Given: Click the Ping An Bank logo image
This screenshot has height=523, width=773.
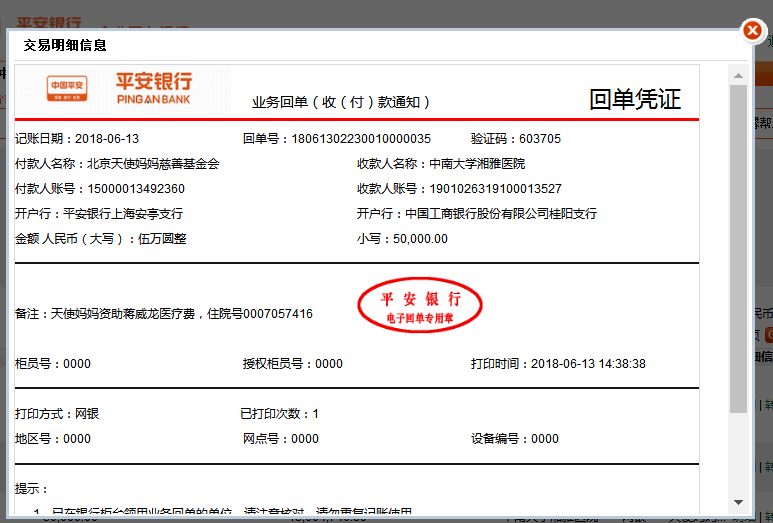Looking at the screenshot, I should point(123,89).
